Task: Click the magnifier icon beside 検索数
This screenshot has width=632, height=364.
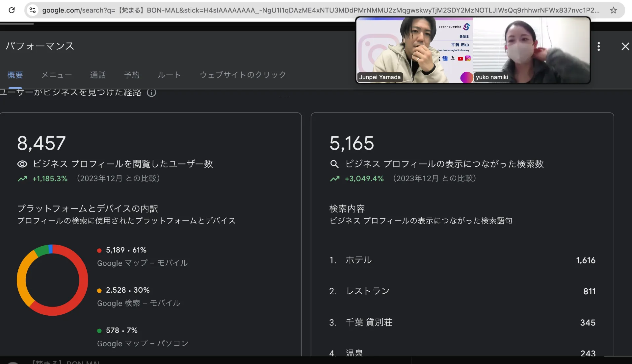Action: (334, 164)
